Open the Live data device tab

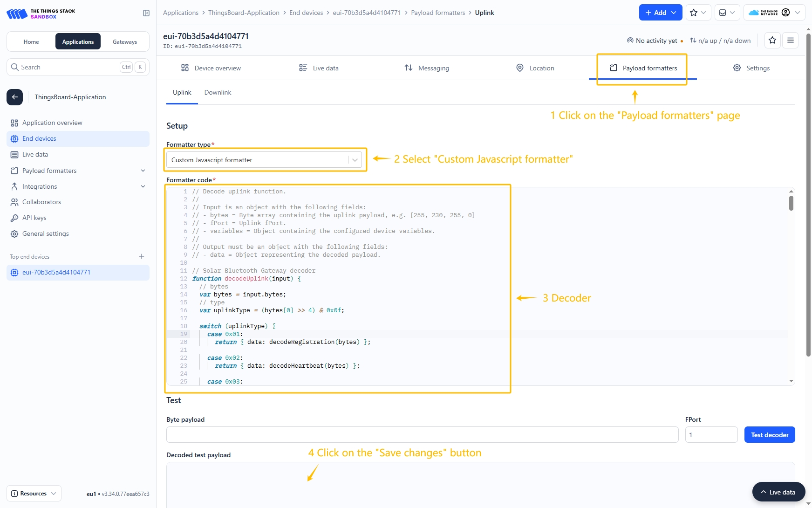coord(319,68)
